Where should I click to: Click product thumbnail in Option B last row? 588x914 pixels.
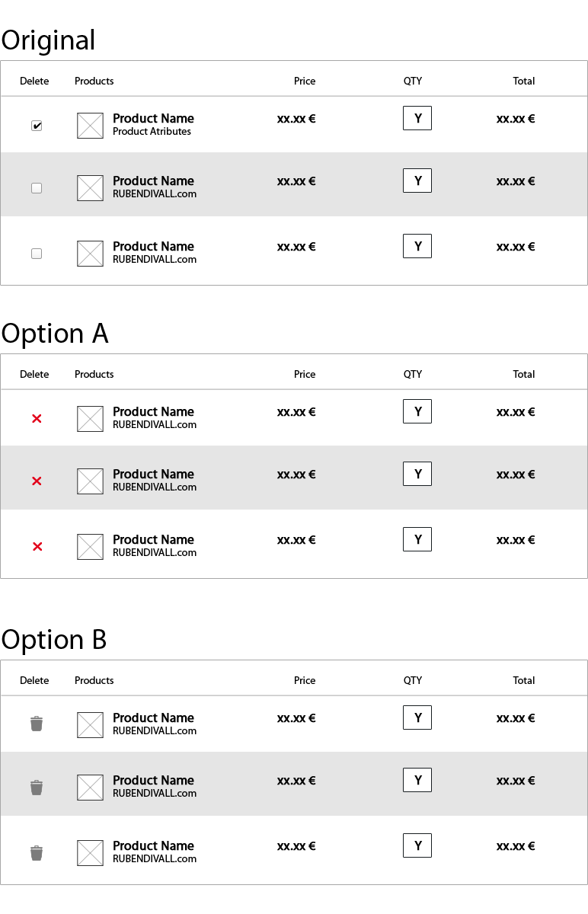point(90,853)
